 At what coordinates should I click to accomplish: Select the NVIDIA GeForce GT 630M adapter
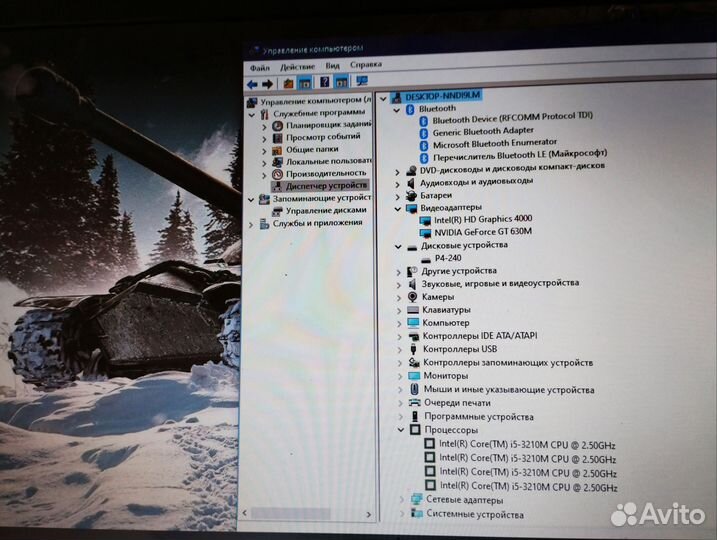coord(483,231)
